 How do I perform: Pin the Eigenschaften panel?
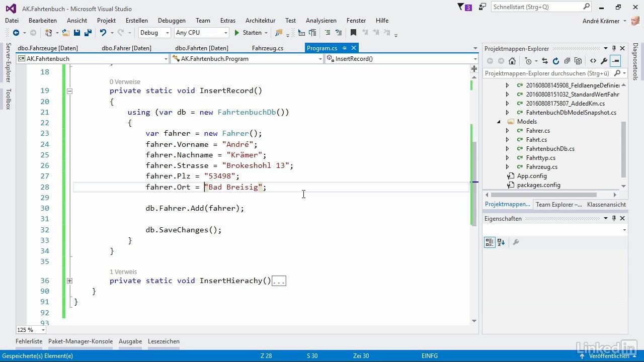click(x=614, y=219)
